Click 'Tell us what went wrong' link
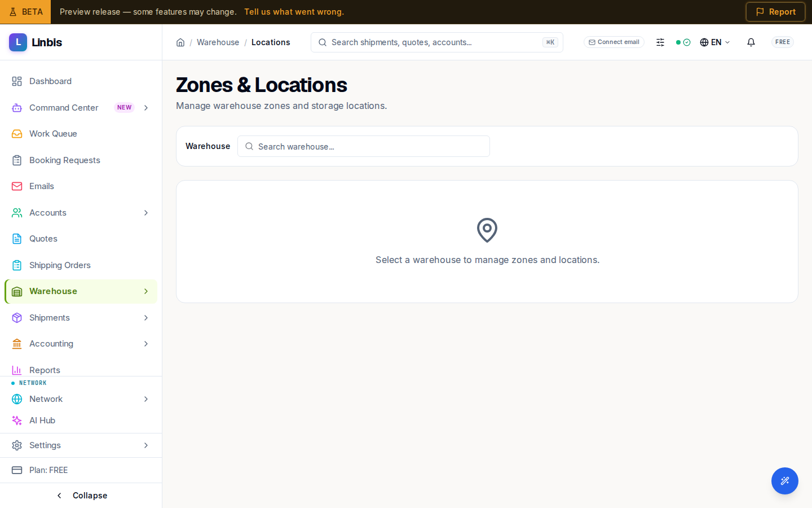 pyautogui.click(x=294, y=12)
